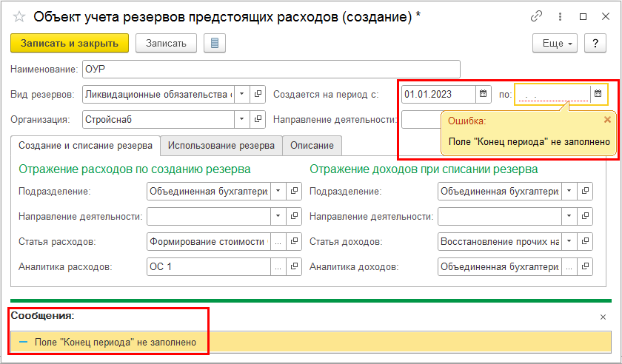Focus the period start date field

(x=438, y=94)
